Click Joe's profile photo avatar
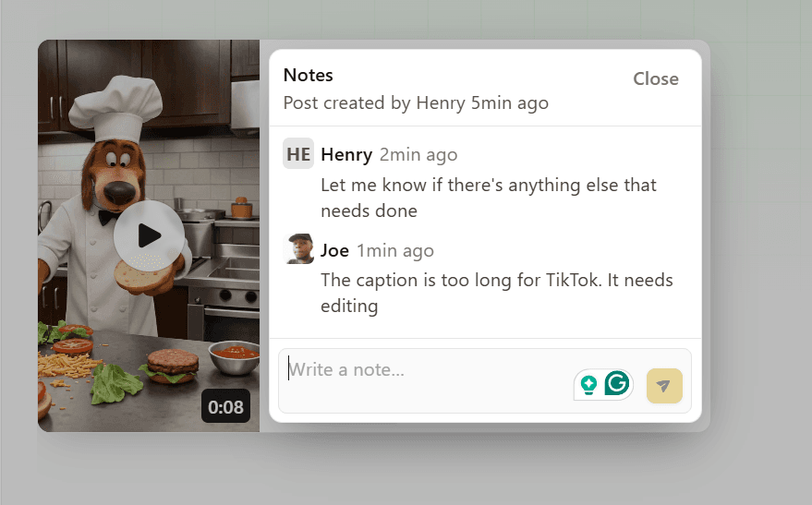This screenshot has width=812, height=505. (298, 249)
